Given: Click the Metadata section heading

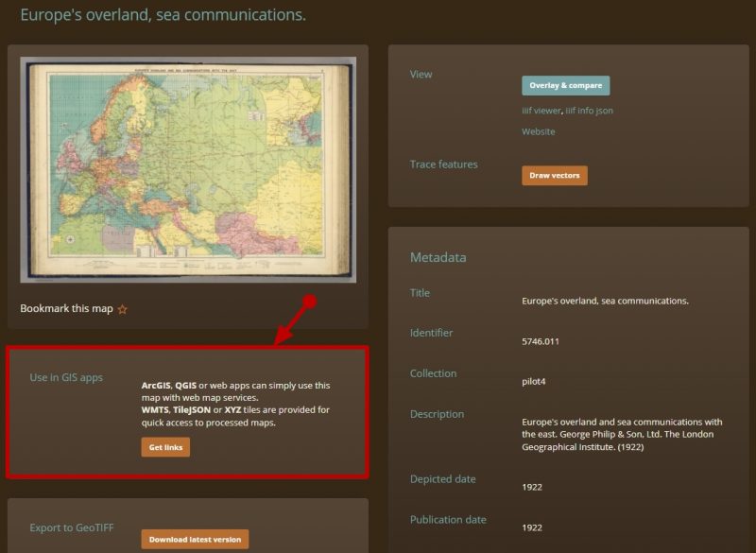Looking at the screenshot, I should [x=438, y=257].
